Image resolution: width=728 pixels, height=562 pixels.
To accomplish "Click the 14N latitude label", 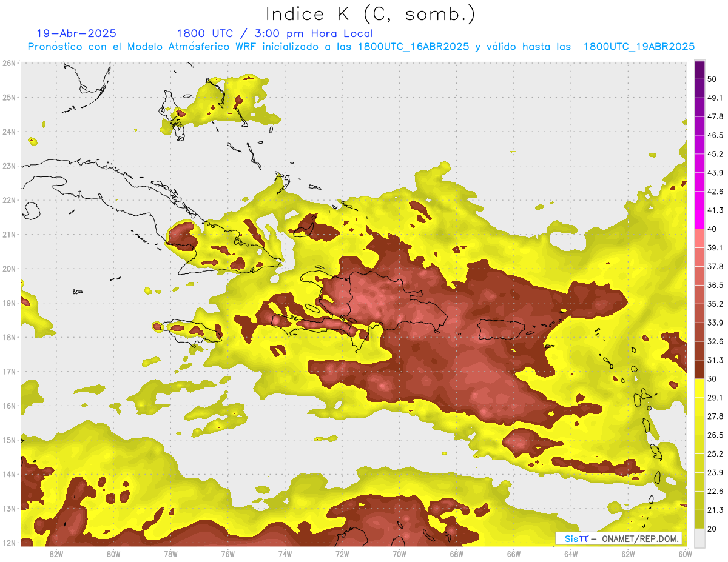I will [x=9, y=474].
